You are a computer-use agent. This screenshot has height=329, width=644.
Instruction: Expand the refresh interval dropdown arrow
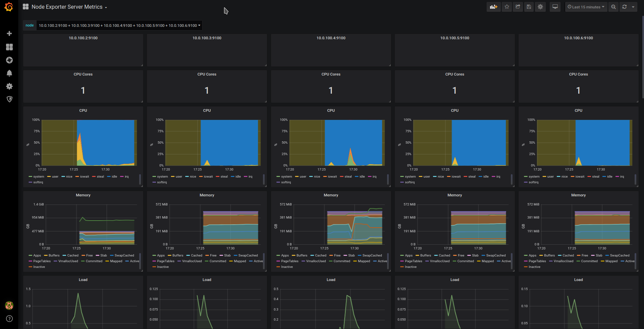pyautogui.click(x=633, y=7)
